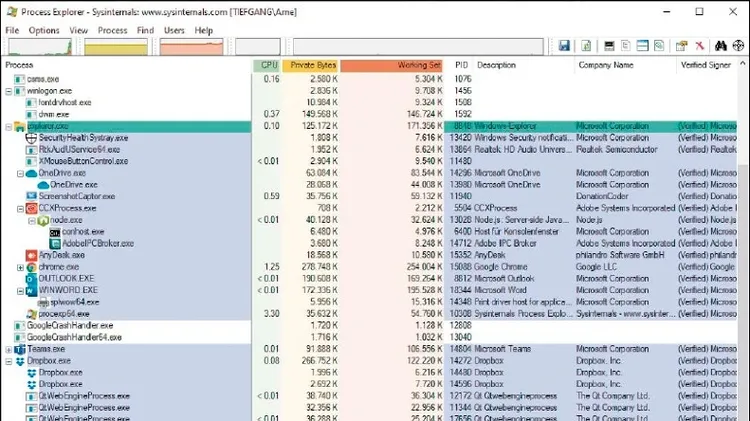Select the csrss.exe process row
The image size is (750, 421).
click(368, 79)
